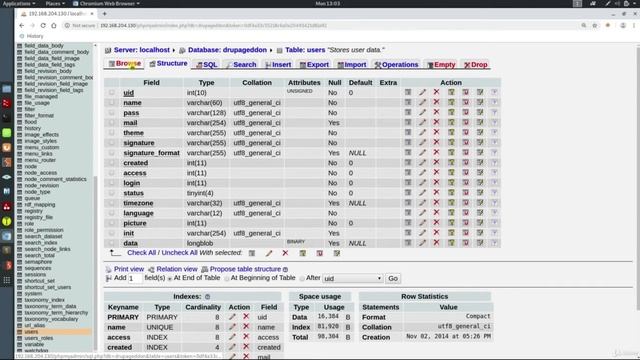
Task: Click main page vertical scrollbar
Action: [x=637, y=176]
